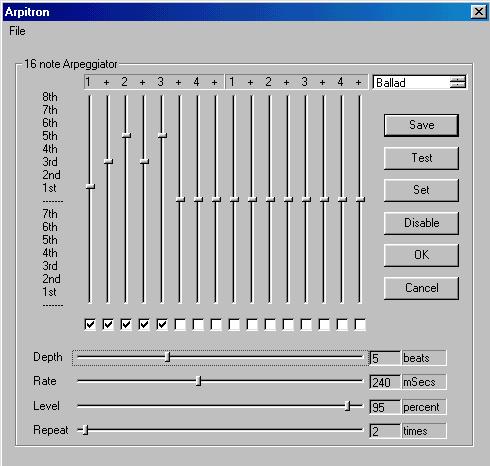Click the Cancel button
This screenshot has height=466, width=490.
421,288
